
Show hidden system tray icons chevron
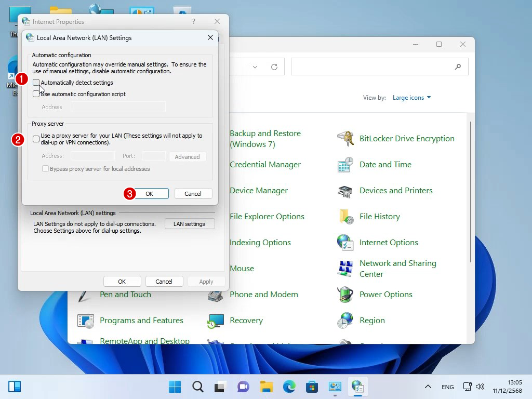pos(428,387)
